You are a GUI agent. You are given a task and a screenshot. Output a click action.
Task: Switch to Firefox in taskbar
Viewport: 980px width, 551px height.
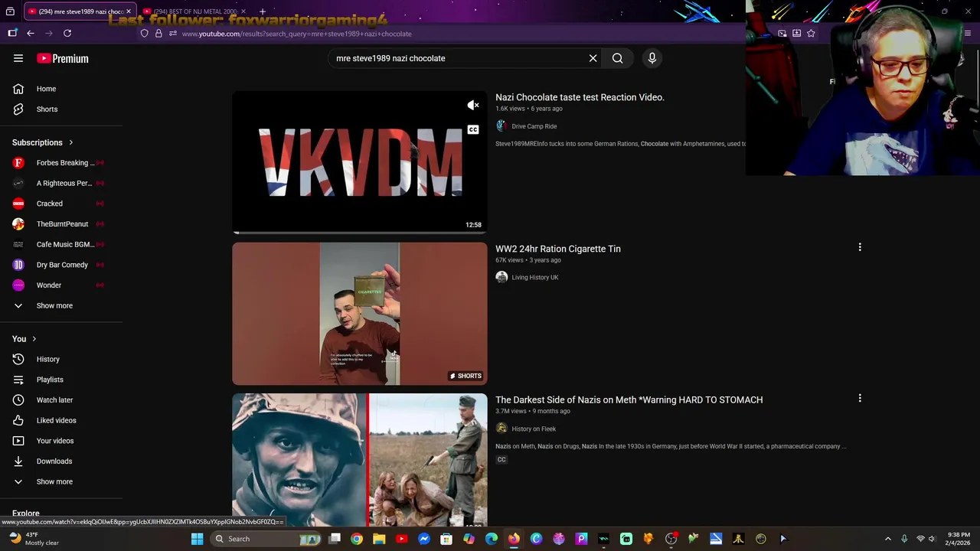click(514, 539)
